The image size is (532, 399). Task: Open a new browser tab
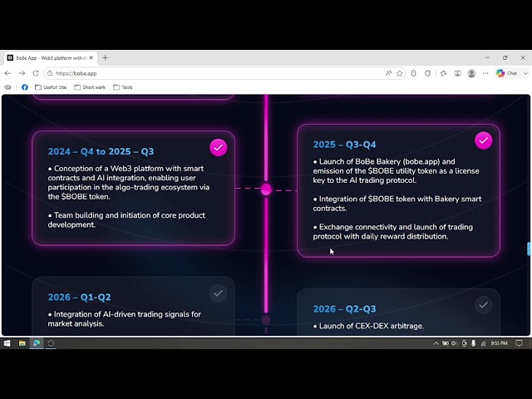tap(105, 57)
